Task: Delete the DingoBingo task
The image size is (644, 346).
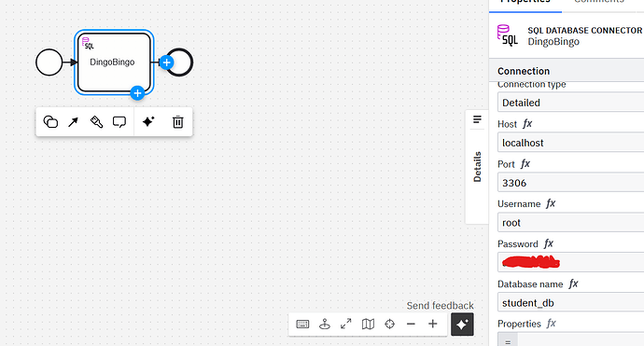Action: [178, 122]
